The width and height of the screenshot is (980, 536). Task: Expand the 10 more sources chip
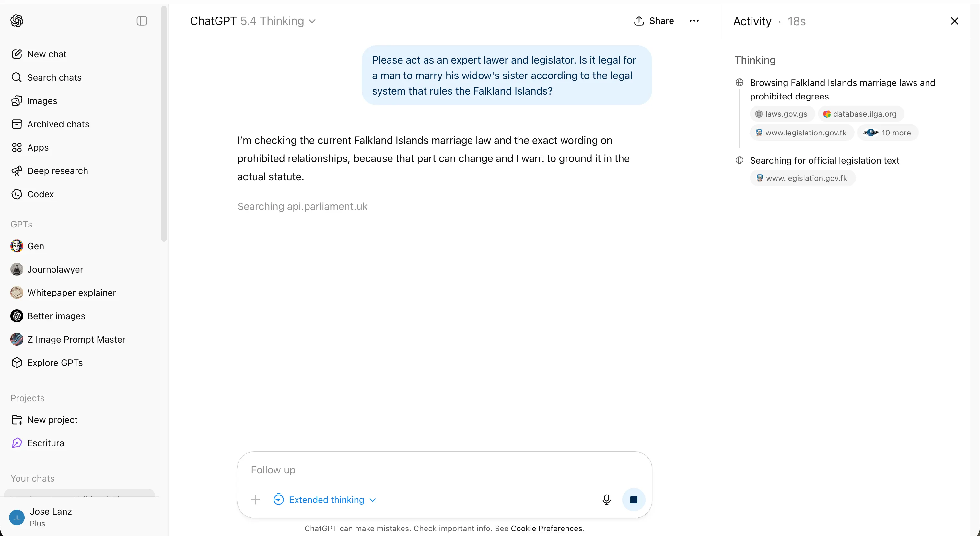tap(888, 133)
